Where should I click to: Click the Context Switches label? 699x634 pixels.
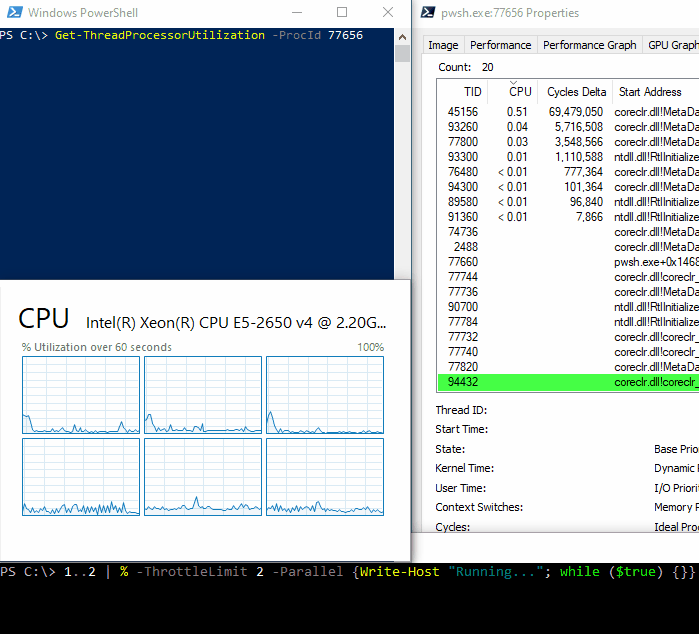click(x=479, y=507)
